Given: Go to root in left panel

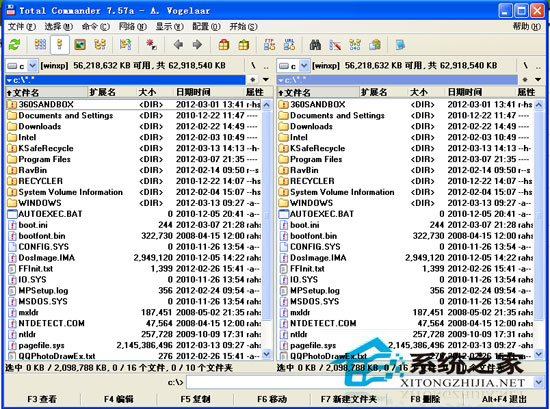Looking at the screenshot, I should (253, 66).
